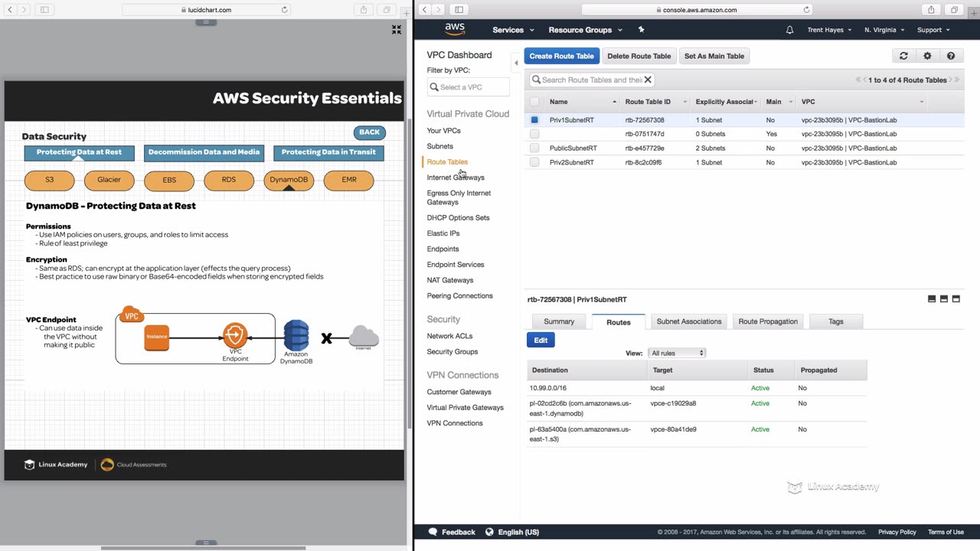Screen dimensions: 980x551
Task: Open the Services dropdown menu
Action: click(x=513, y=30)
